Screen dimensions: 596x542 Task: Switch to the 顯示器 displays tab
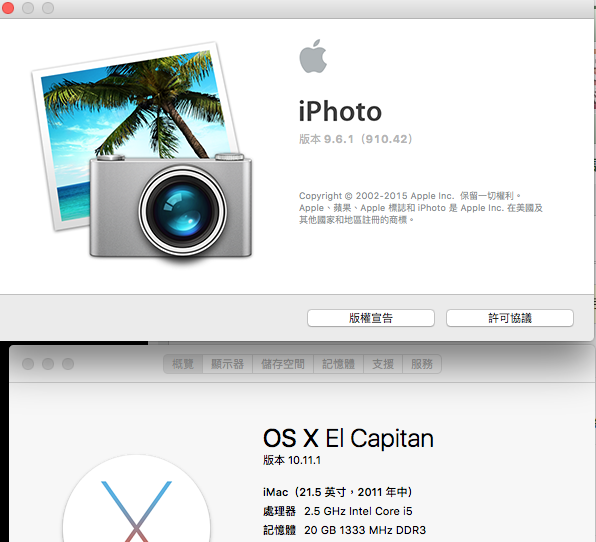(227, 364)
